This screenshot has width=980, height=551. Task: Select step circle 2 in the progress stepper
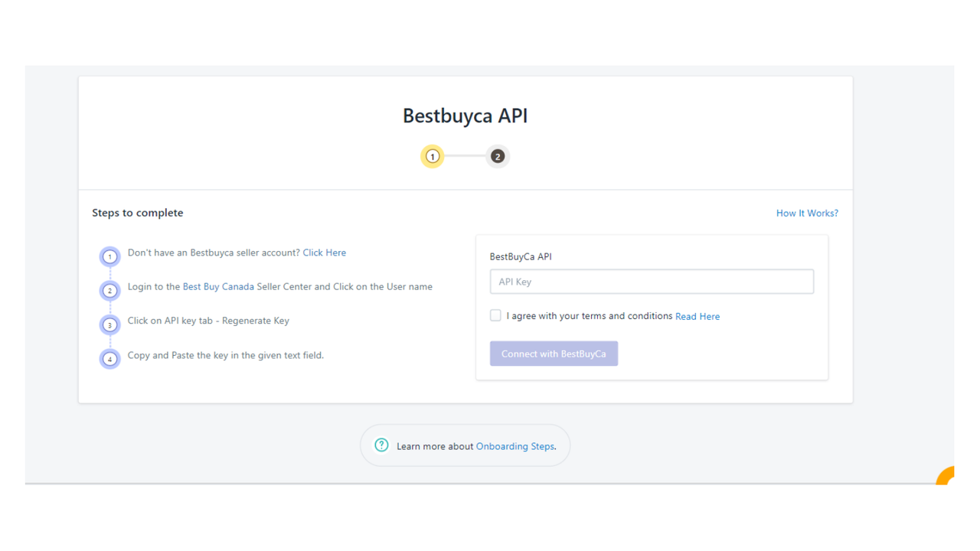click(x=498, y=155)
